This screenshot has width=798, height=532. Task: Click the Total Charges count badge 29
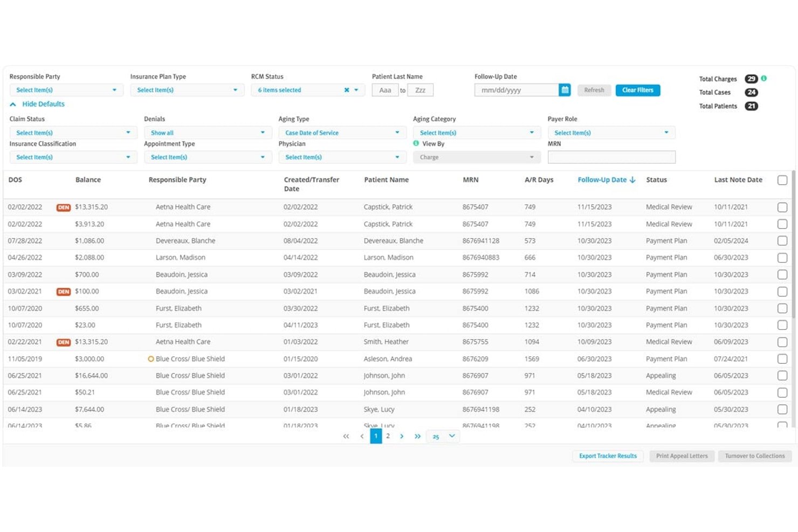pos(751,79)
